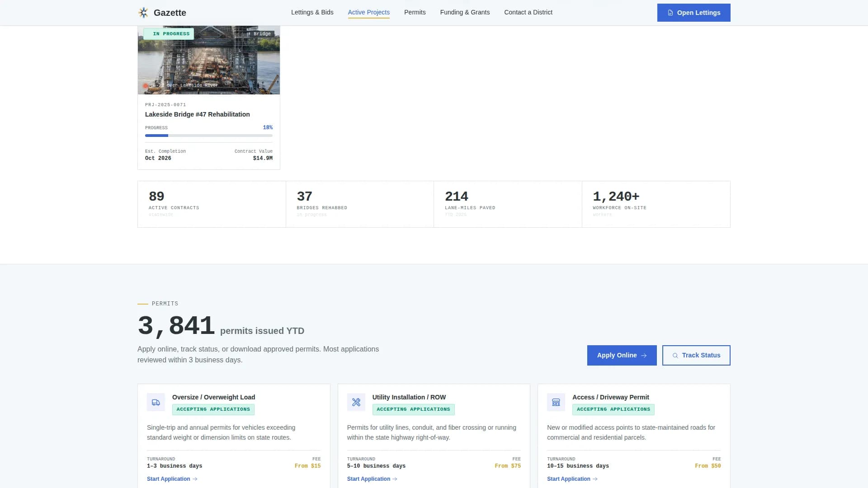Click the Apply Online button
The image size is (868, 488).
pos(622,356)
